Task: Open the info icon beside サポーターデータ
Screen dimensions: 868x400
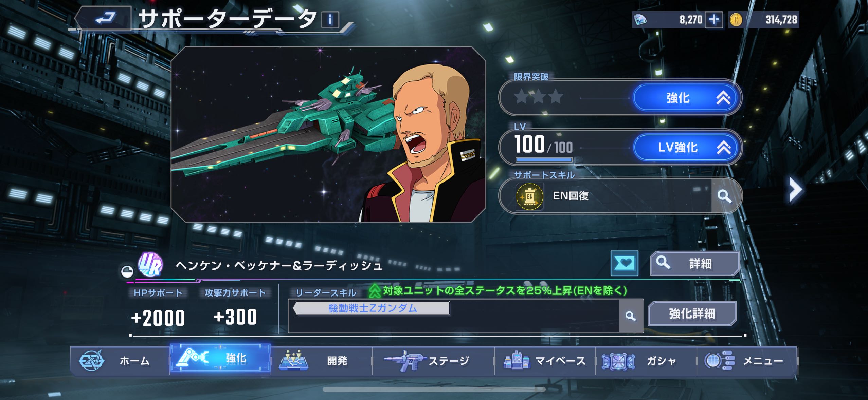Action: pos(330,19)
